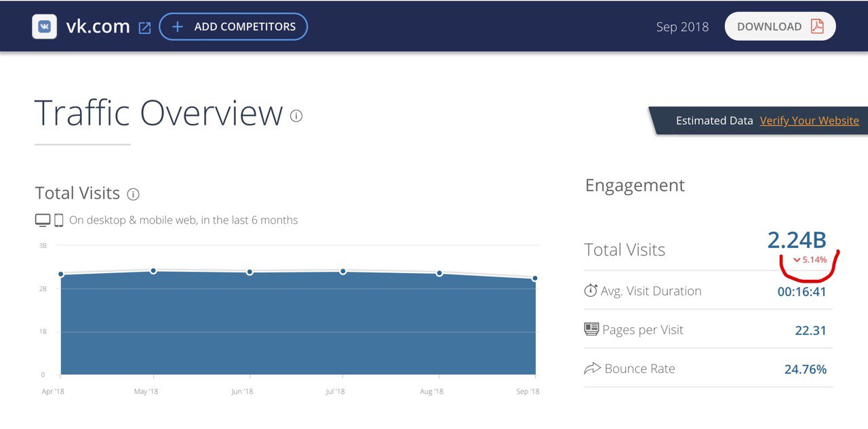Click info icon next to Total Visits heading
Screen dimensions: 868x429
pyautogui.click(x=134, y=195)
